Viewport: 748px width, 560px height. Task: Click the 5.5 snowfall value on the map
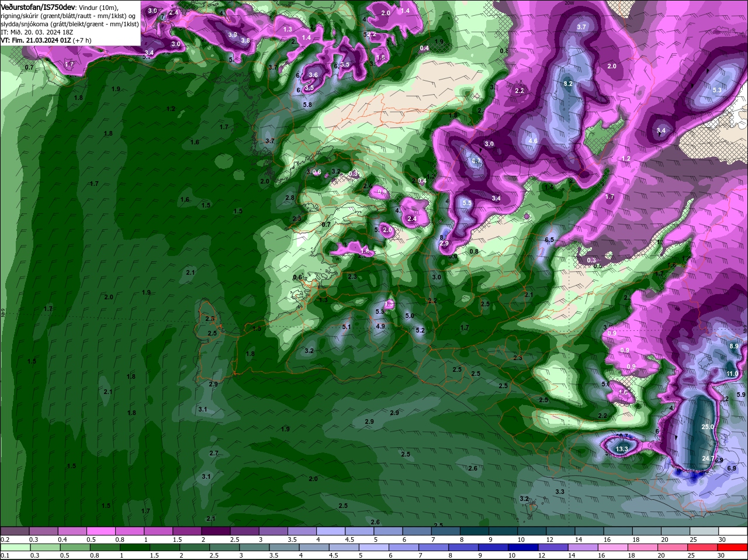[467, 203]
